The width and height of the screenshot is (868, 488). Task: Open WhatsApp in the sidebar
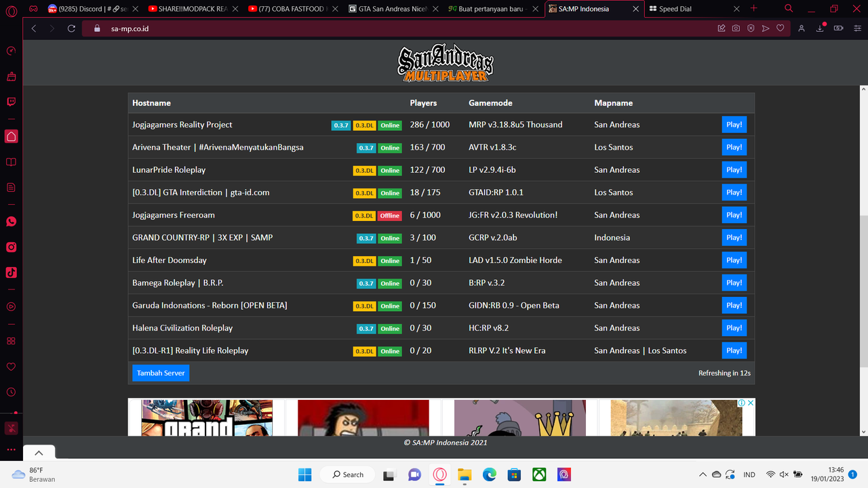coord(11,222)
